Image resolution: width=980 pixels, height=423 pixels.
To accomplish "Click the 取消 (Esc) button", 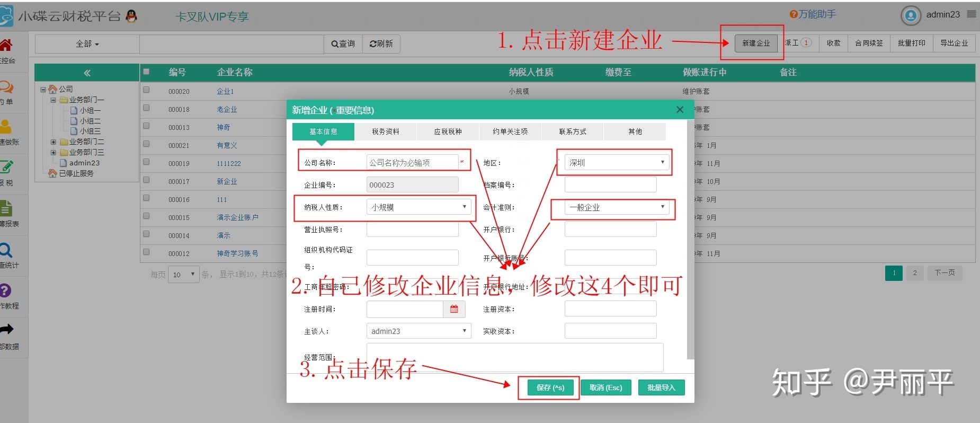I will (606, 387).
